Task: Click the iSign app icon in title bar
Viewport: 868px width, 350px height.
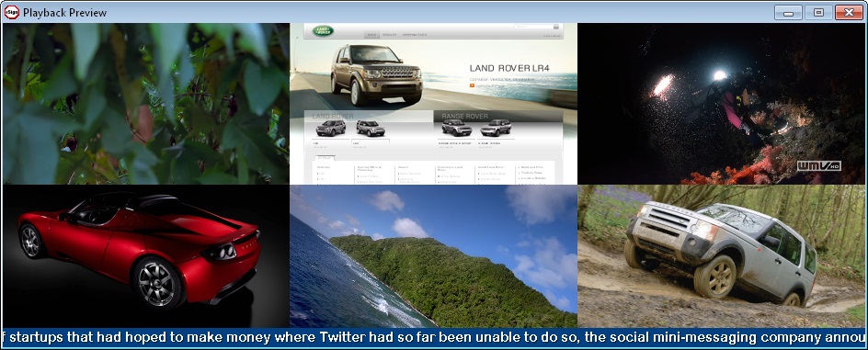Action: coord(11,12)
